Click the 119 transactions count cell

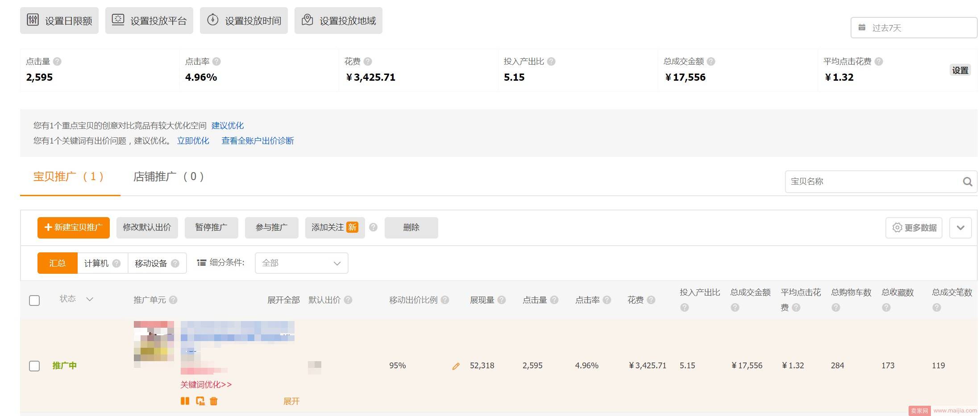click(x=938, y=366)
